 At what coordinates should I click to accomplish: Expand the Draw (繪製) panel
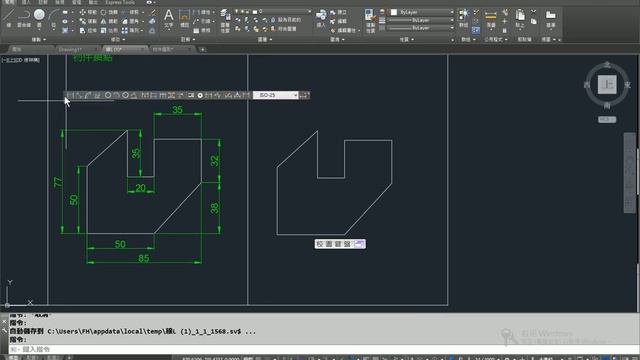click(x=39, y=40)
